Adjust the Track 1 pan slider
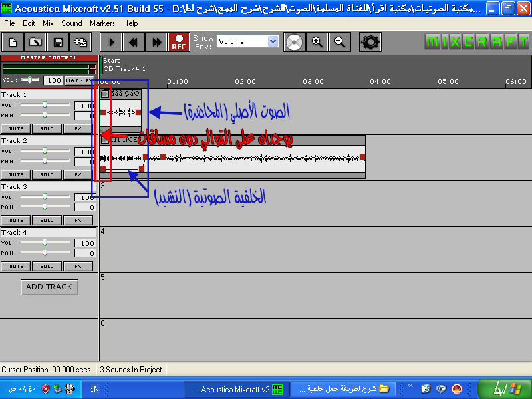This screenshot has width=532, height=399. click(x=45, y=115)
